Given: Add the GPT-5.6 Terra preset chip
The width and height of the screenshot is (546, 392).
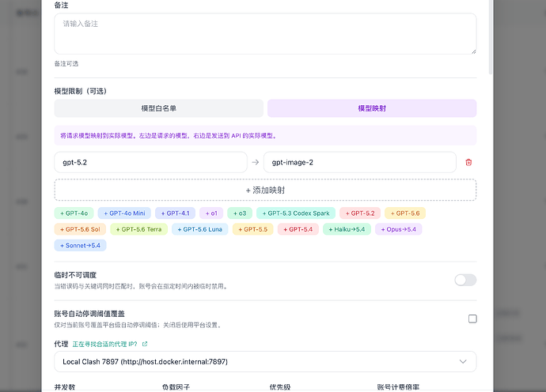Looking at the screenshot, I should coord(138,229).
